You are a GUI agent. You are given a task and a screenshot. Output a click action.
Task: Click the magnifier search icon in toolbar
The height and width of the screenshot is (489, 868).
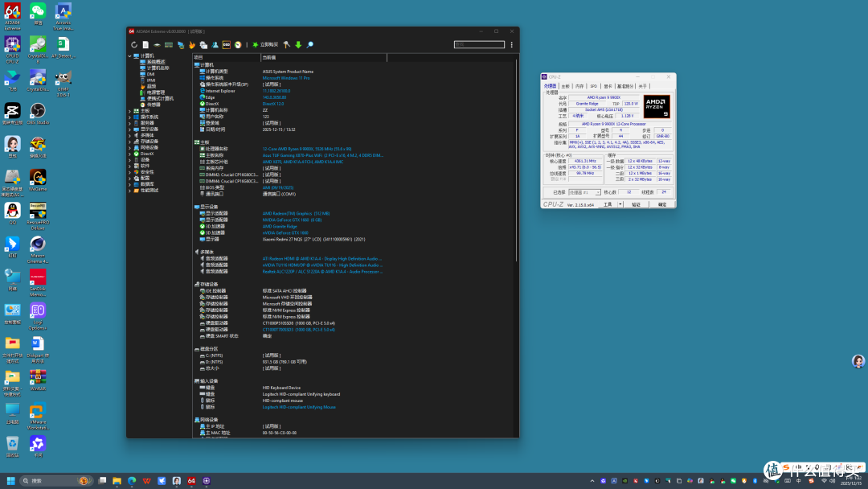(310, 45)
